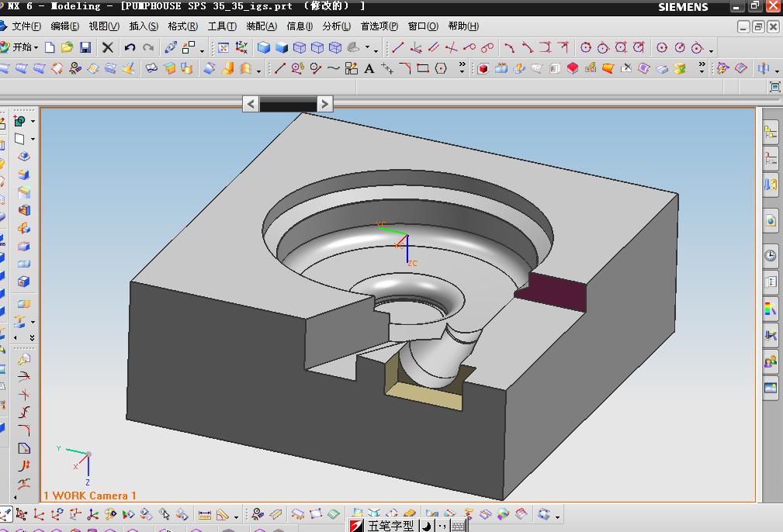The height and width of the screenshot is (532, 783).
Task: Open the 开始 Start dropdown
Action: coord(22,48)
